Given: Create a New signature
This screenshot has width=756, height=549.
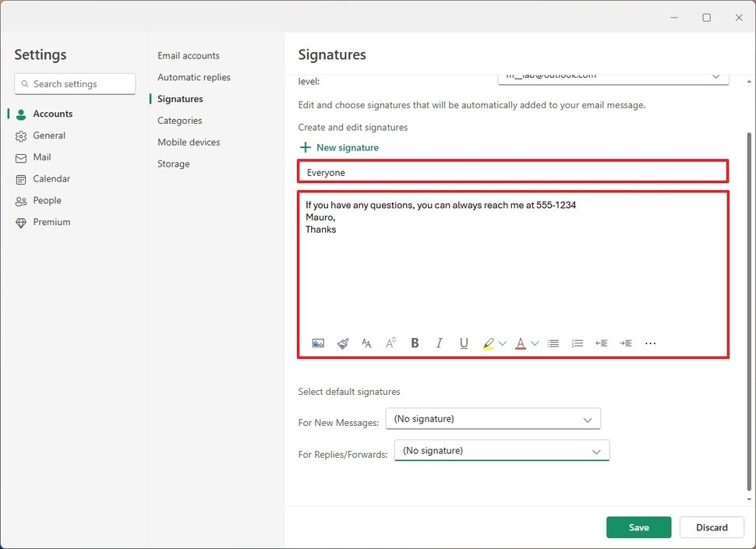Looking at the screenshot, I should pos(338,146).
